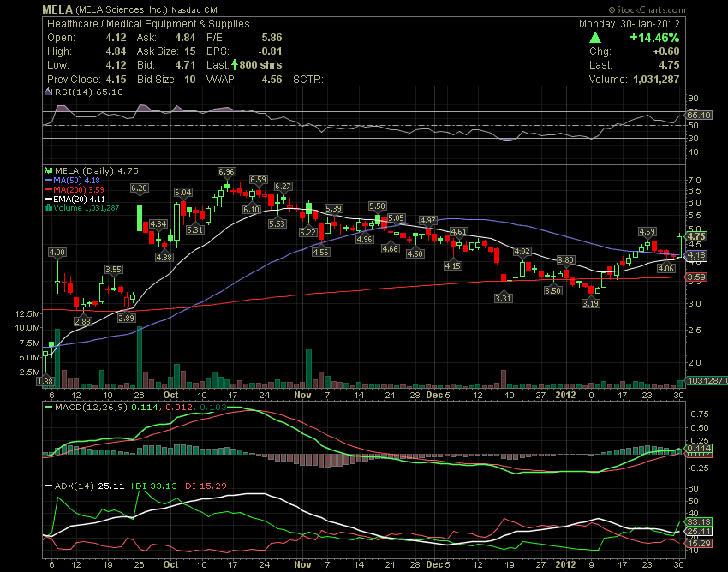728x572 pixels.
Task: Click the 4.02 price label
Action: [522, 251]
